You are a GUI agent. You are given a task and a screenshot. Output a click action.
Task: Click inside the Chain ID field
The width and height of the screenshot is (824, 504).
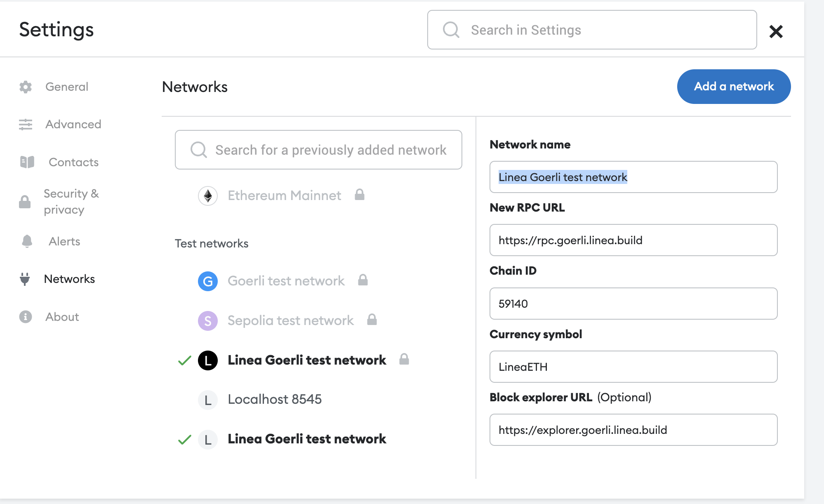[633, 304]
